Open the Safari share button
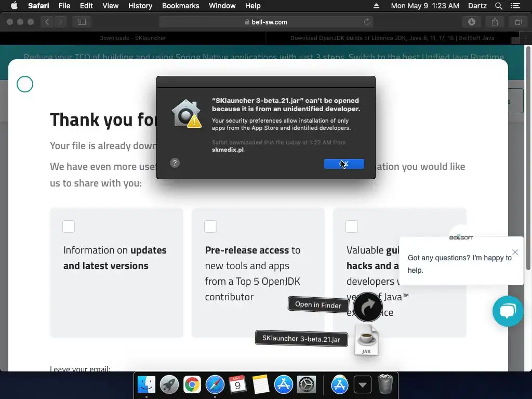 [495, 22]
